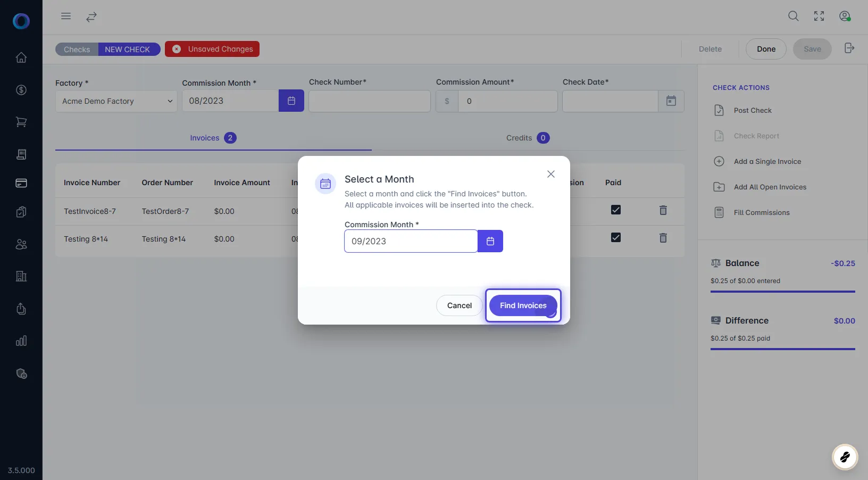Screen dimensions: 868x480
Task: Click the Done button
Action: pyautogui.click(x=766, y=49)
